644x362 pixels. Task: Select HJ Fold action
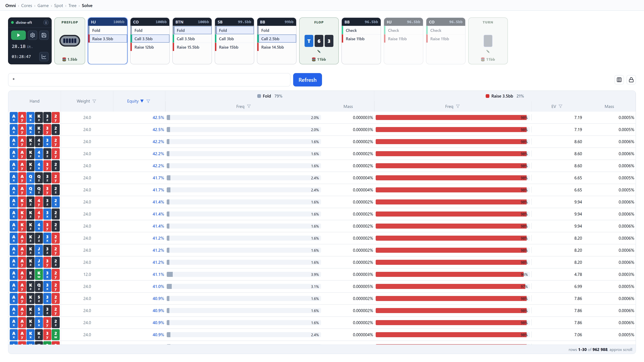point(108,31)
